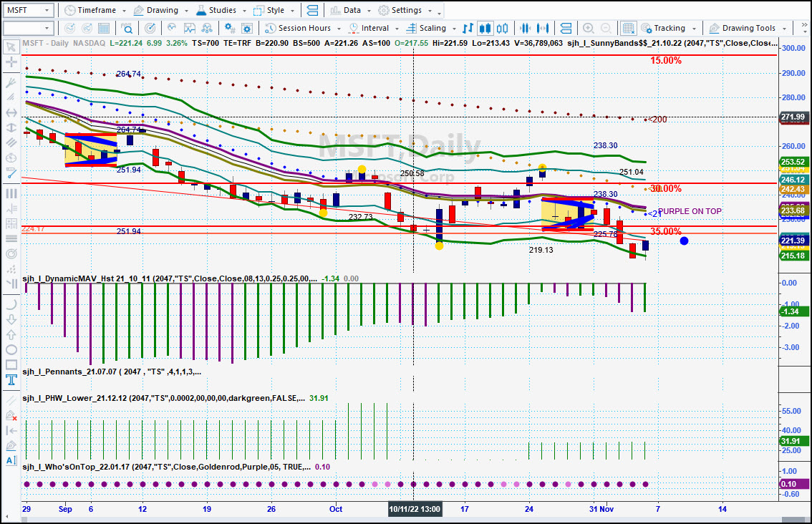Viewport: 812px width, 524px height.
Task: Choose the stacked horizontal lines tool
Action: point(11,238)
